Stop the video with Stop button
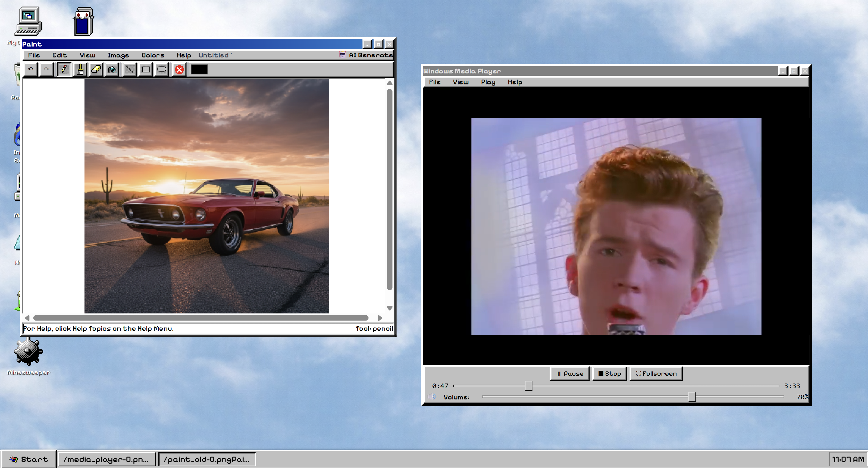The height and width of the screenshot is (468, 868). point(609,373)
